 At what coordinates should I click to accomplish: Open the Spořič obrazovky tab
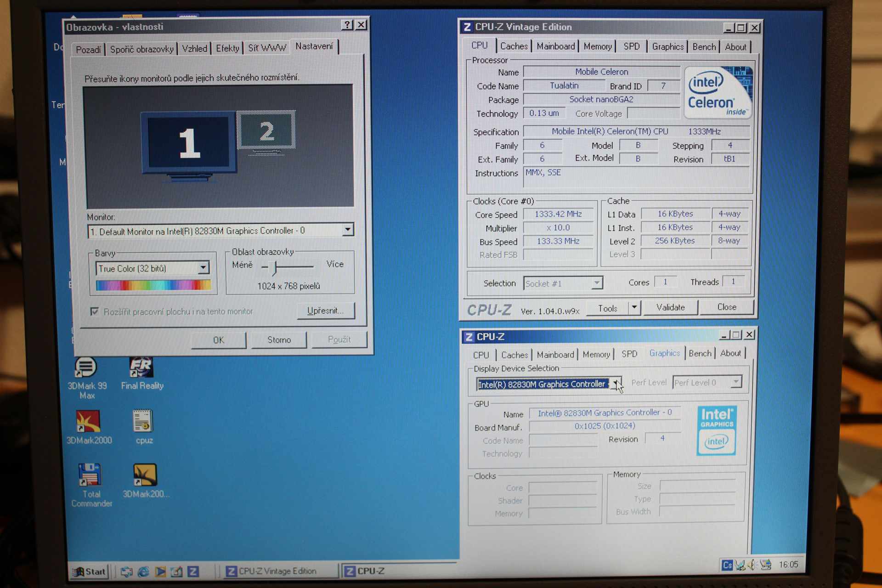pyautogui.click(x=142, y=49)
